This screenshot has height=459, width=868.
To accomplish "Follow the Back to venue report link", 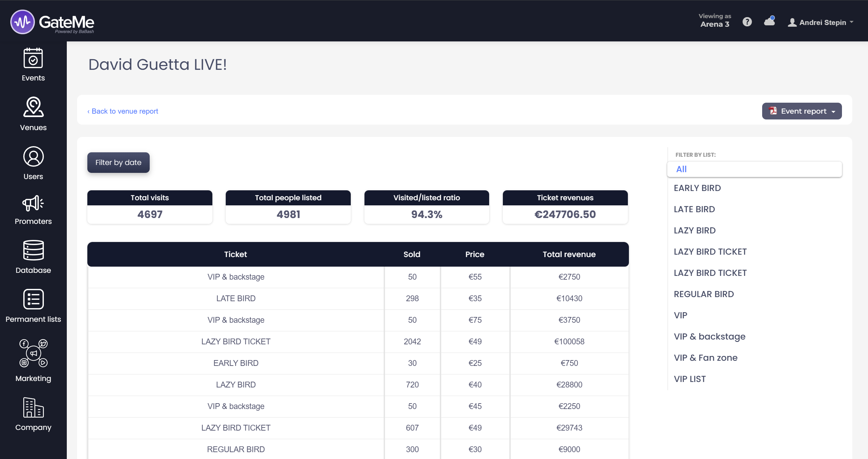I will [123, 111].
